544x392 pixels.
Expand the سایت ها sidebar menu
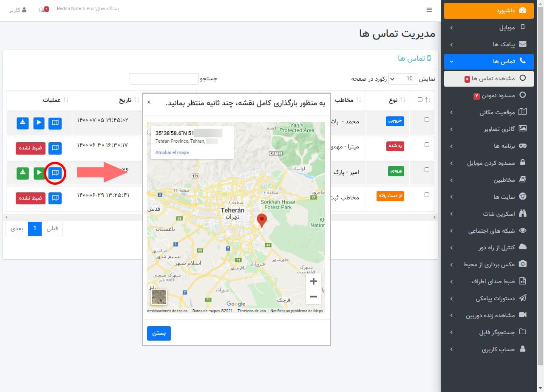click(x=488, y=197)
